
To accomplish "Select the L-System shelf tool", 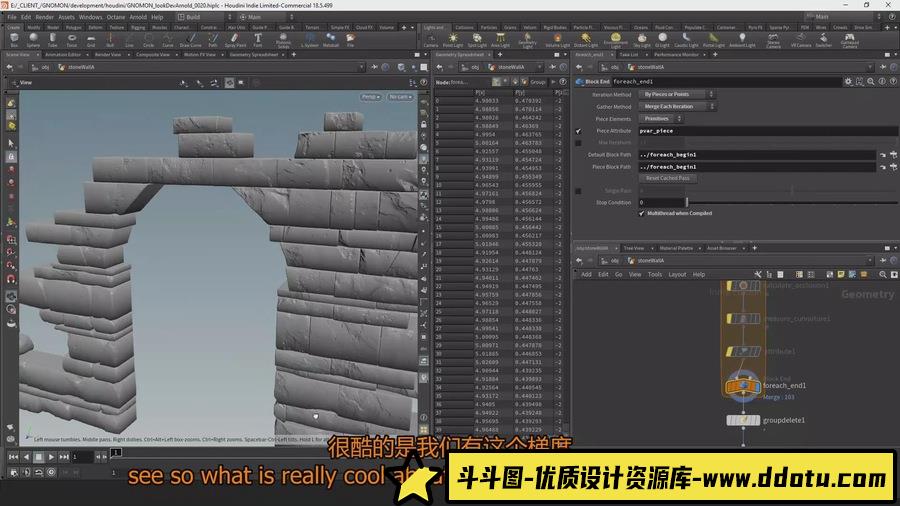I will coord(311,40).
